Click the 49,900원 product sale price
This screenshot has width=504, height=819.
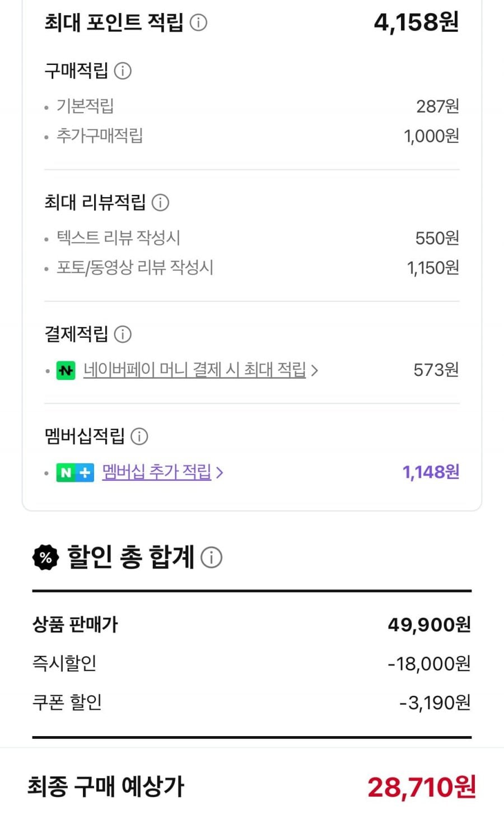(x=429, y=625)
